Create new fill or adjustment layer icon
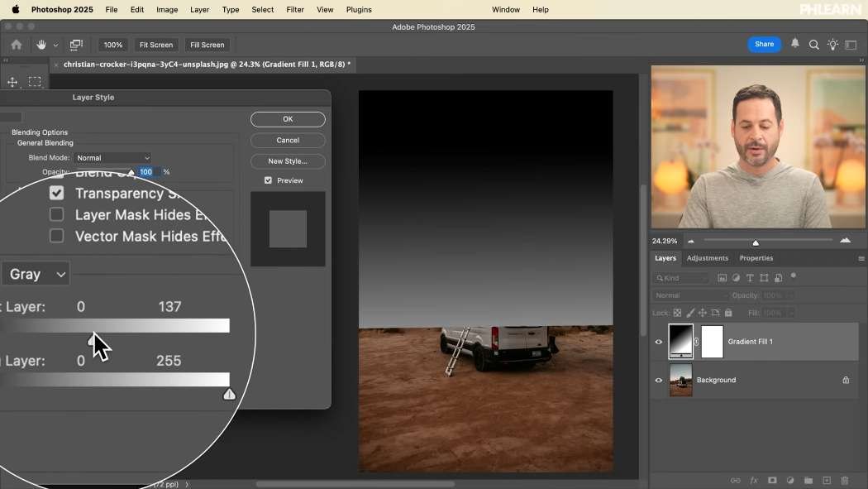Screen dimensions: 868x489 pos(790,481)
